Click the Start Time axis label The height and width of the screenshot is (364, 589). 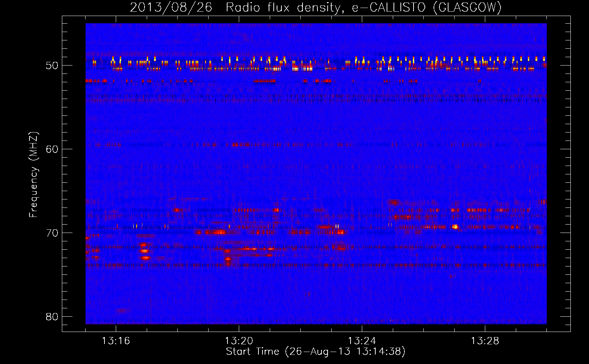point(316,352)
